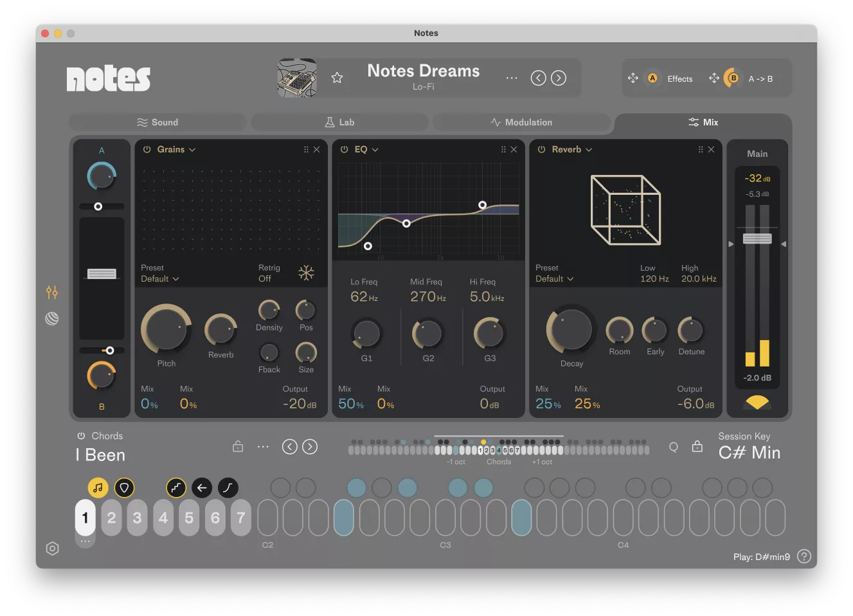Open the Grains preset Default dropdown
Screen dimensions: 853x616
tap(159, 278)
